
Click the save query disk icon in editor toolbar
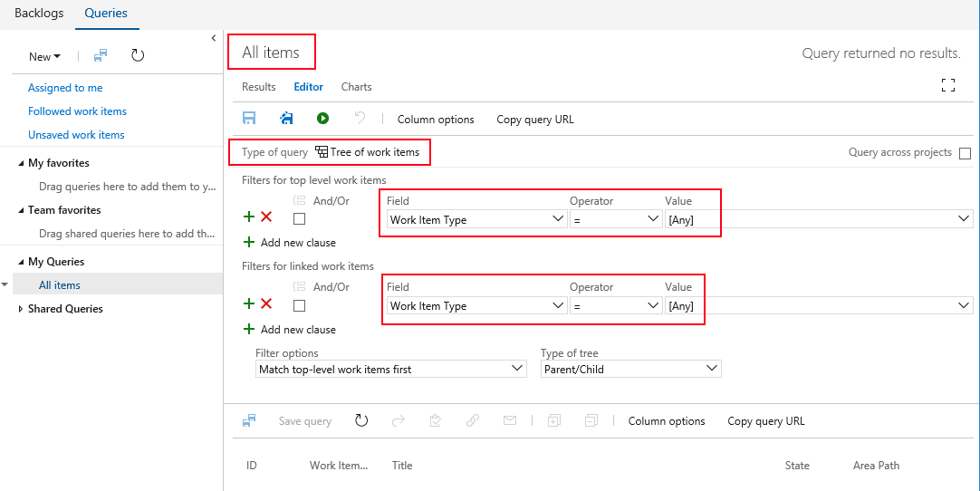249,119
